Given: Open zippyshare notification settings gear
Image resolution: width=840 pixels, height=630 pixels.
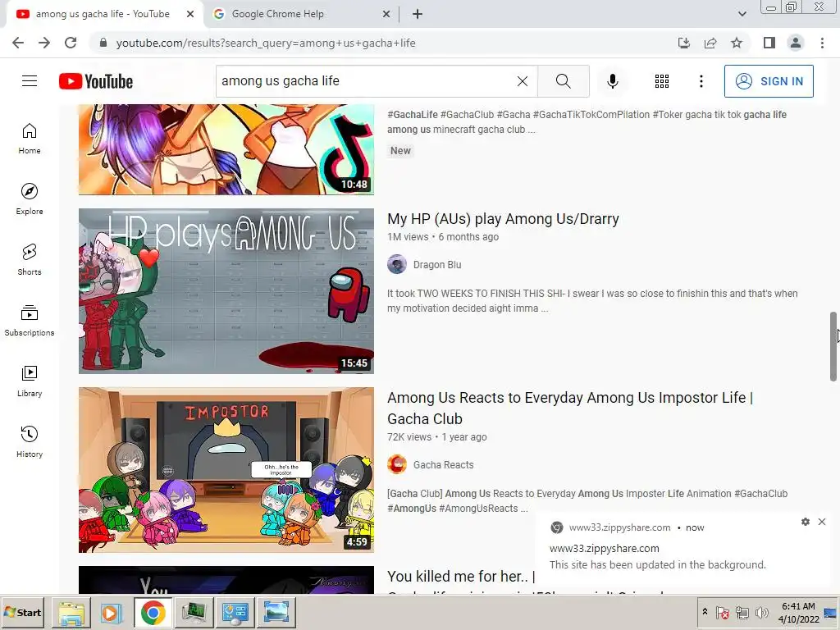Looking at the screenshot, I should (806, 522).
